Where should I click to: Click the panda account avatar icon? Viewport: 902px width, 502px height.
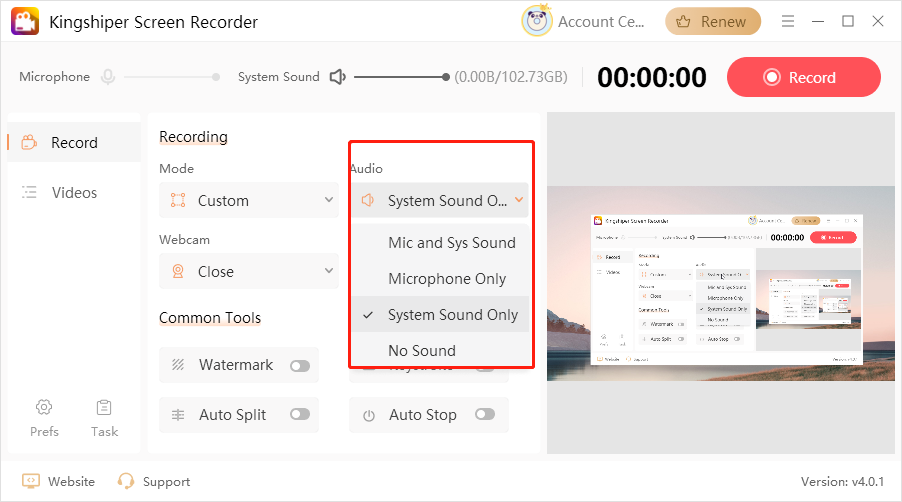[x=536, y=21]
